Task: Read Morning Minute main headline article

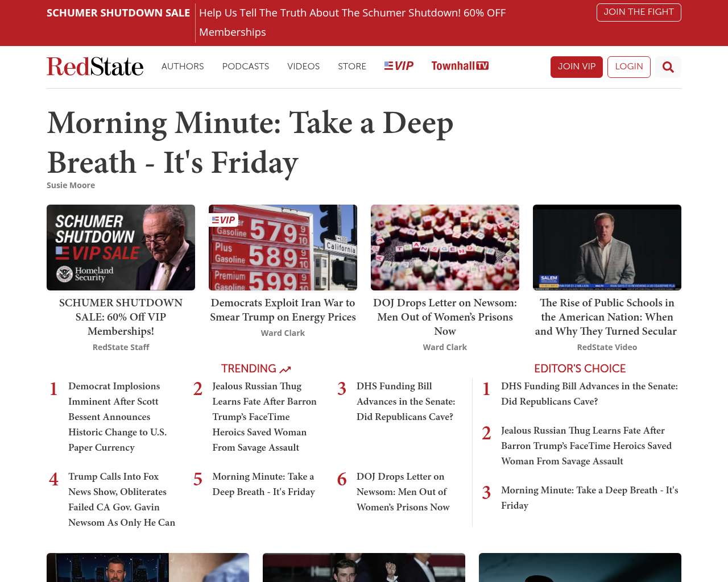Action: (250, 142)
